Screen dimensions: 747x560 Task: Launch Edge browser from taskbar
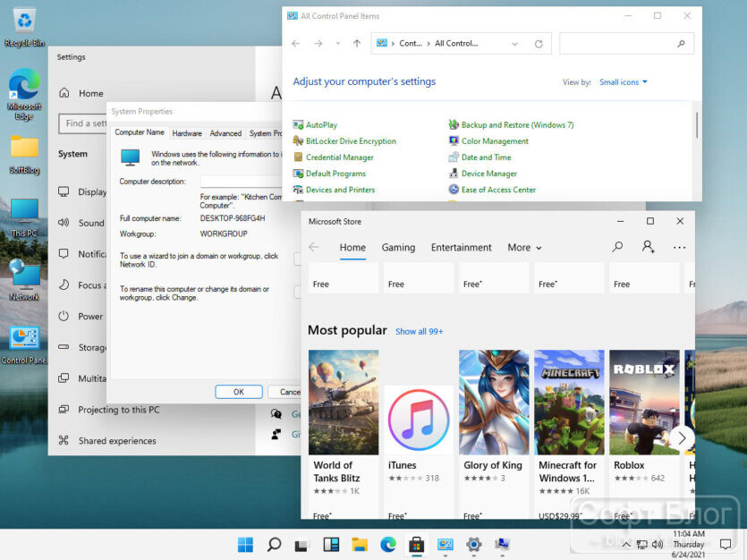388,544
